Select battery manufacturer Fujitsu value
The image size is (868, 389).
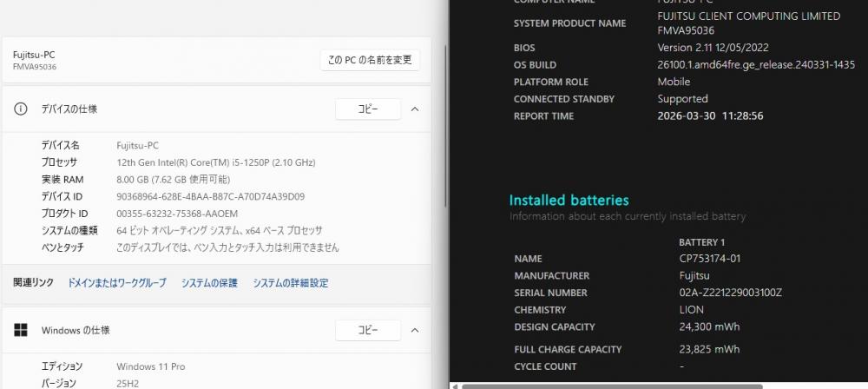click(x=694, y=276)
